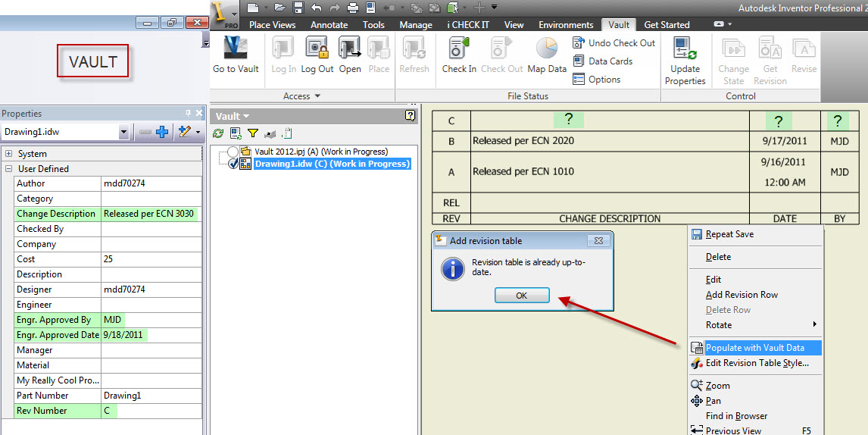
Task: Click the green box icon in quick access toolbar
Action: click(454, 8)
